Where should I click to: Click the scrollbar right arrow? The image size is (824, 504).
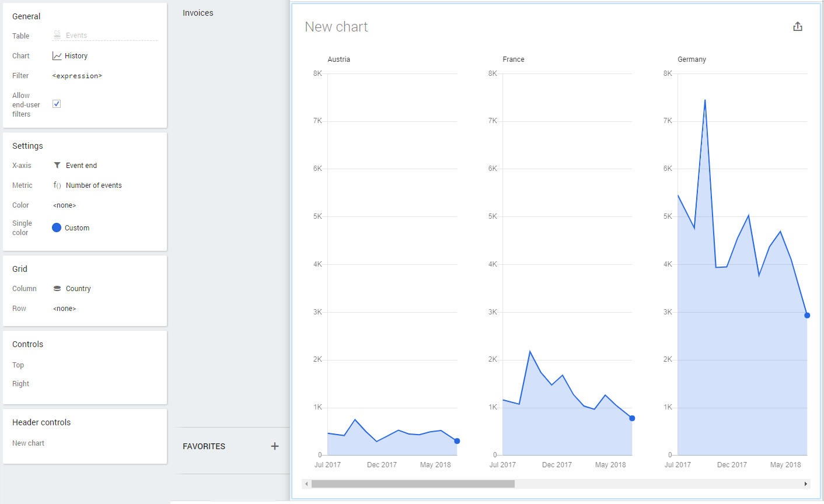[806, 484]
